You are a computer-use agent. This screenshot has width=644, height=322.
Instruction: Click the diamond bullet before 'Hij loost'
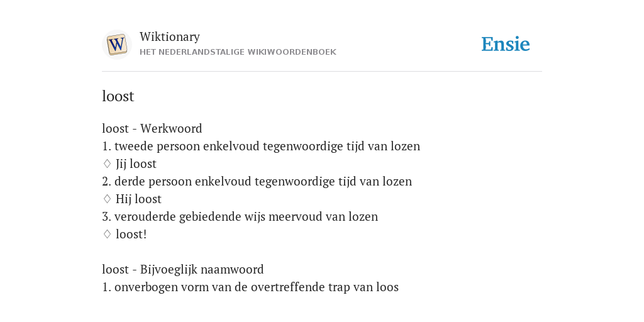[x=107, y=199]
